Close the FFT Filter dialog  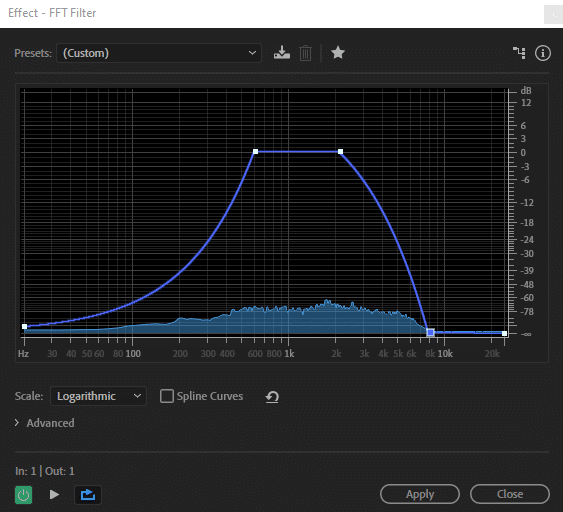510,494
